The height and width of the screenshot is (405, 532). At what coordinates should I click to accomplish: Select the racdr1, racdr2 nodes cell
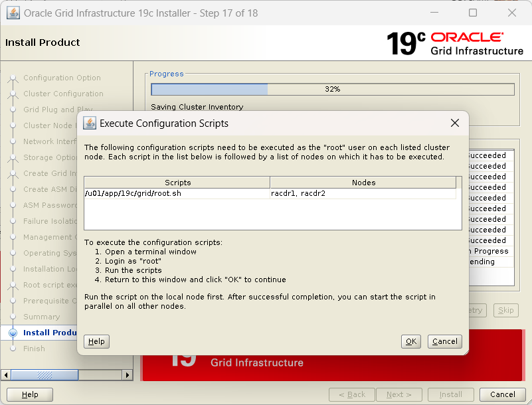363,193
